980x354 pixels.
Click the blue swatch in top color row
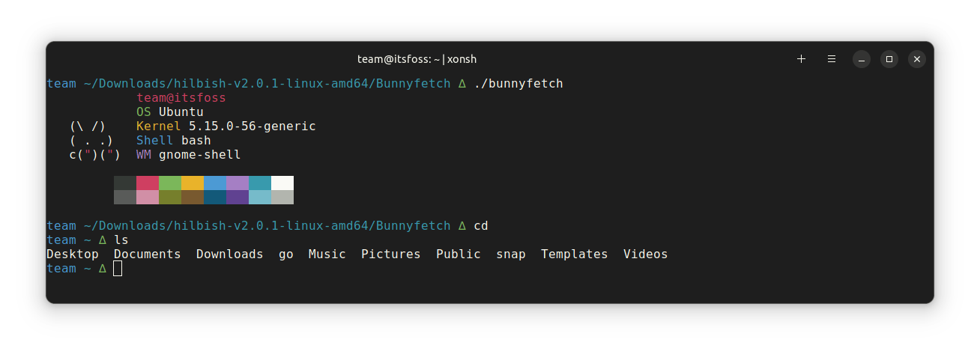click(x=215, y=183)
